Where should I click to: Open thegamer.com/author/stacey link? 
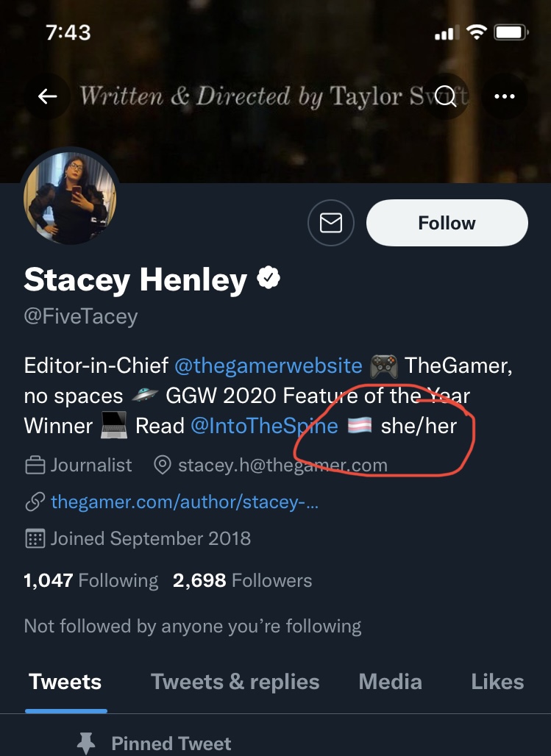click(x=185, y=502)
